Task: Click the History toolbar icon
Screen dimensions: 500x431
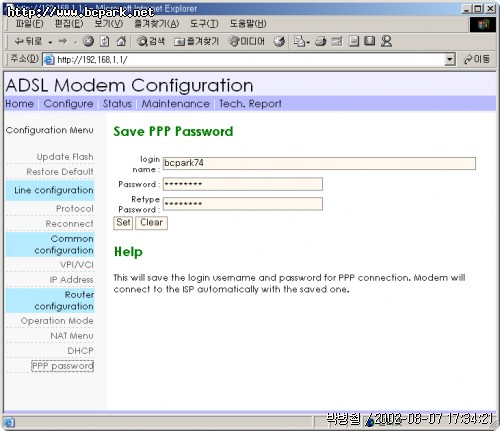Action: click(279, 41)
